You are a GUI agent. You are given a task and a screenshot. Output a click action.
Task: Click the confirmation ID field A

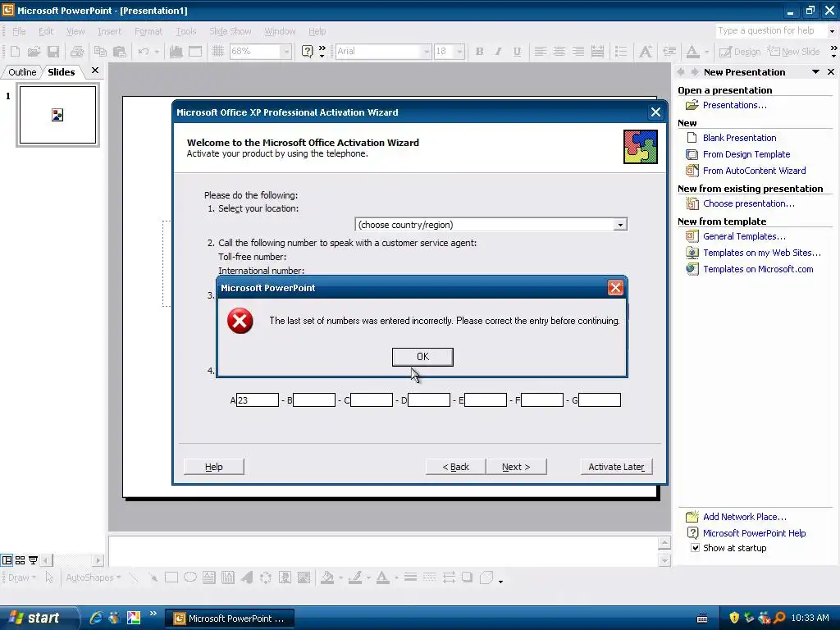[x=257, y=400]
